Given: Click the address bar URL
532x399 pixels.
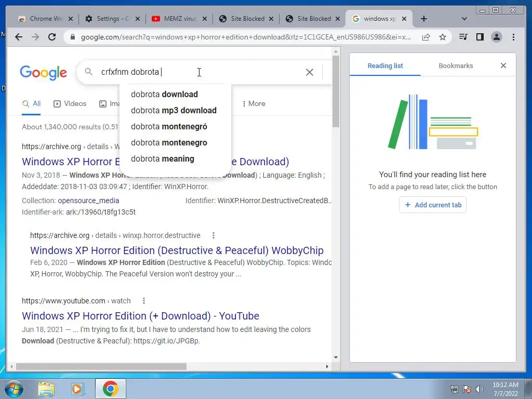Looking at the screenshot, I should (x=246, y=37).
